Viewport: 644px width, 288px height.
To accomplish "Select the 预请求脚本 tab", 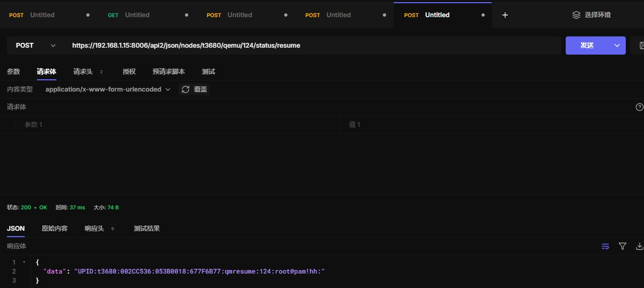I will pyautogui.click(x=168, y=71).
